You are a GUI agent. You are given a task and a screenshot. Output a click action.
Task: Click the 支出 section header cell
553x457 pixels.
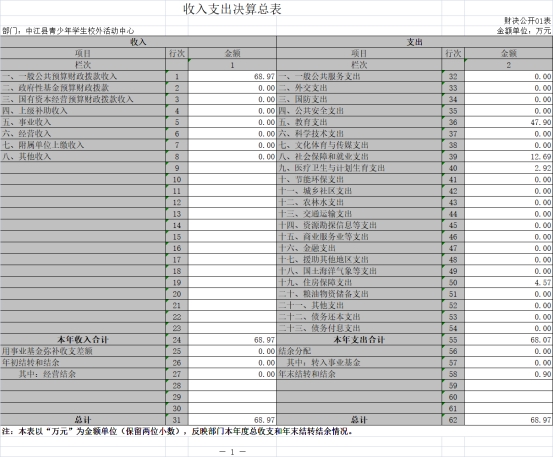pos(415,42)
